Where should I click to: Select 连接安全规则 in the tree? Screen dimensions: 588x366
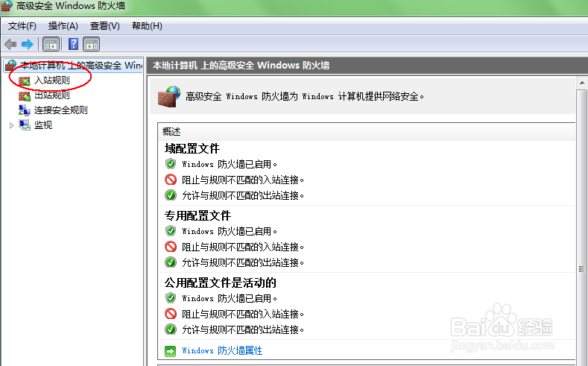(x=61, y=110)
